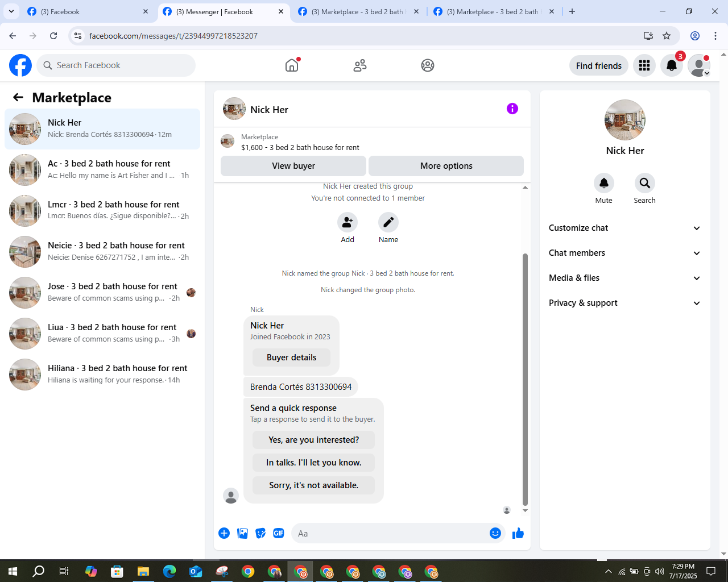Open the Lmcr house for rent conversation
Screen dimensions: 728x582
coord(102,211)
